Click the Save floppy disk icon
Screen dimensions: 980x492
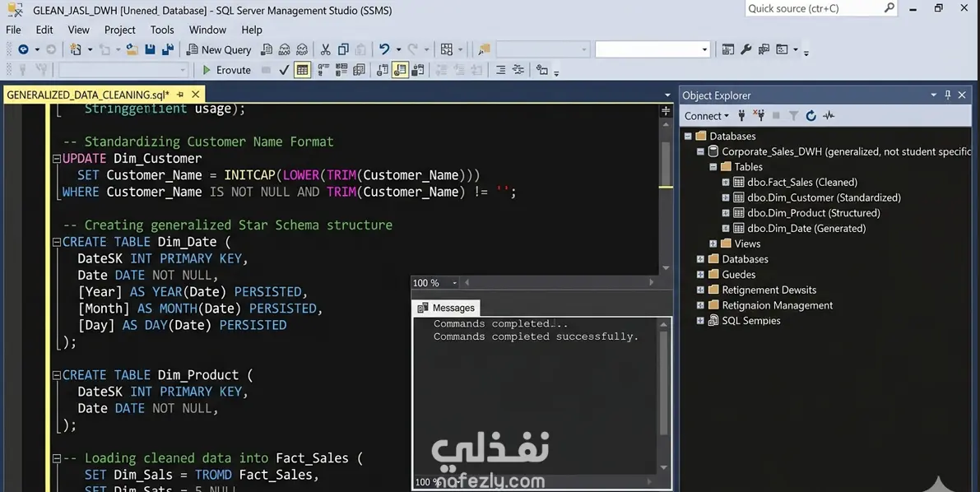click(150, 49)
